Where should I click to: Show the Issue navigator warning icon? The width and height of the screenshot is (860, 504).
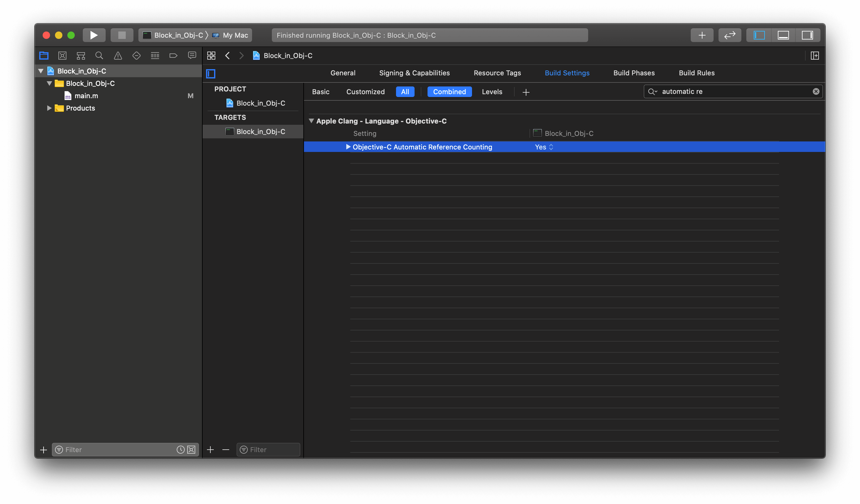[x=118, y=56]
